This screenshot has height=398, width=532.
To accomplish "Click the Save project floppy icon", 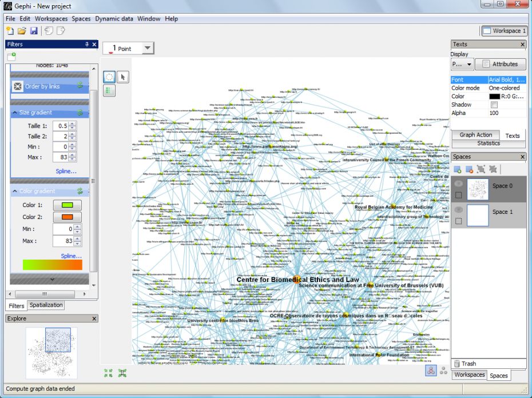I will coord(34,31).
